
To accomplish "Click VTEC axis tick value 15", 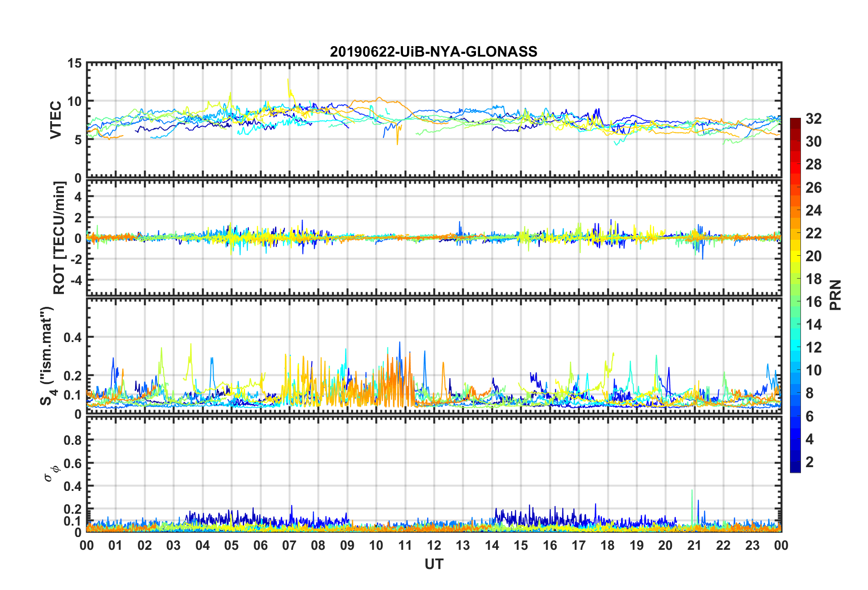I will [74, 63].
